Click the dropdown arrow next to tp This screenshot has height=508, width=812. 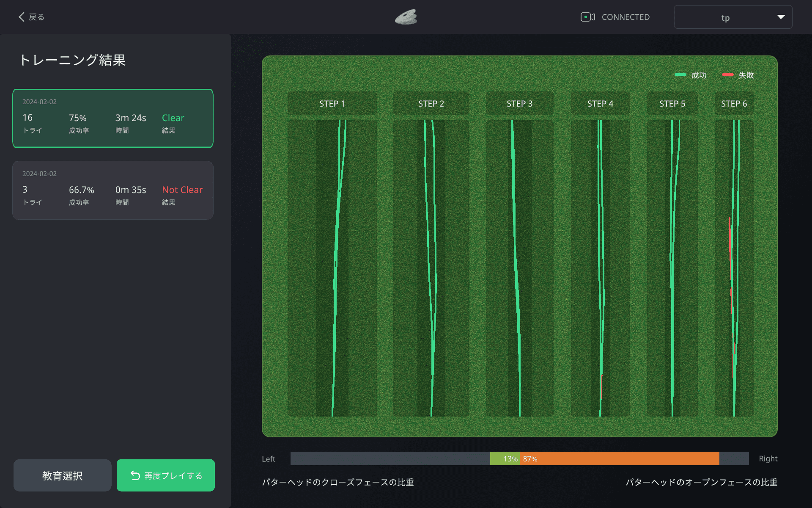pyautogui.click(x=781, y=17)
